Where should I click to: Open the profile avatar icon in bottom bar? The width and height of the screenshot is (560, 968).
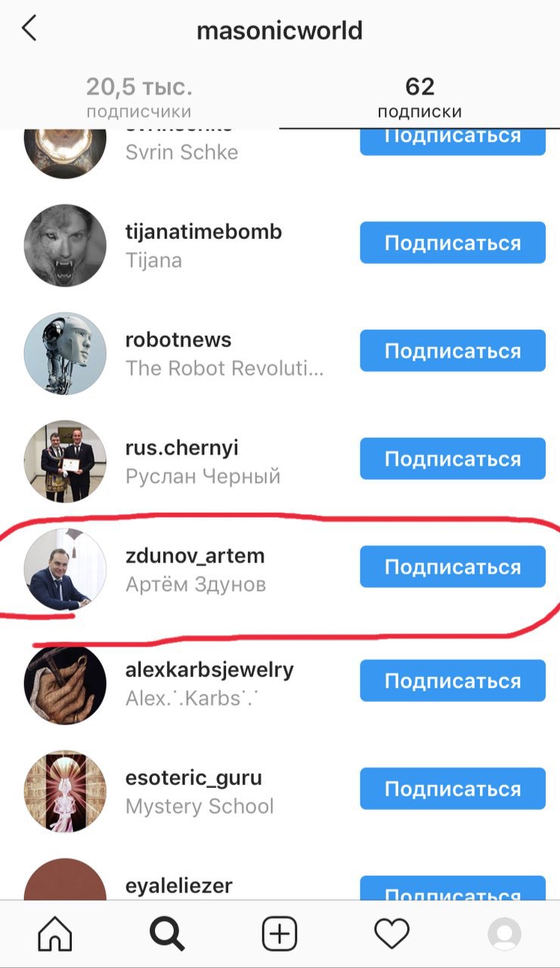coord(504,934)
